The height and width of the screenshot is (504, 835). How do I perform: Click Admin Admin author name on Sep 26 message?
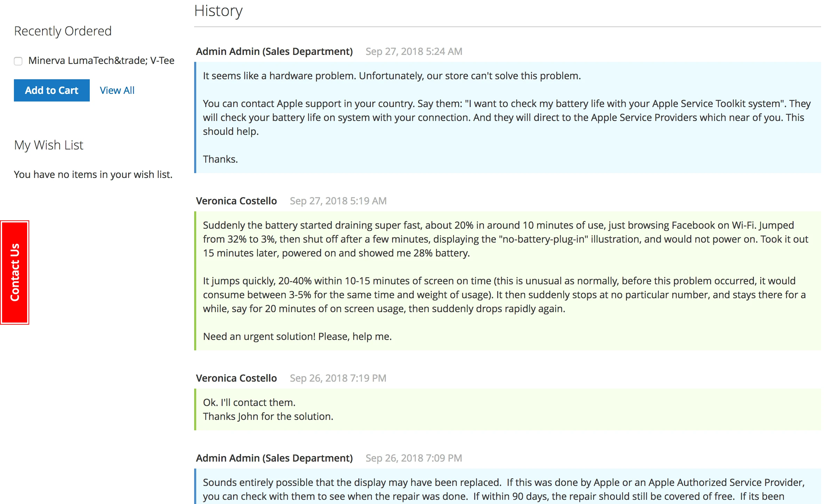pyautogui.click(x=274, y=458)
